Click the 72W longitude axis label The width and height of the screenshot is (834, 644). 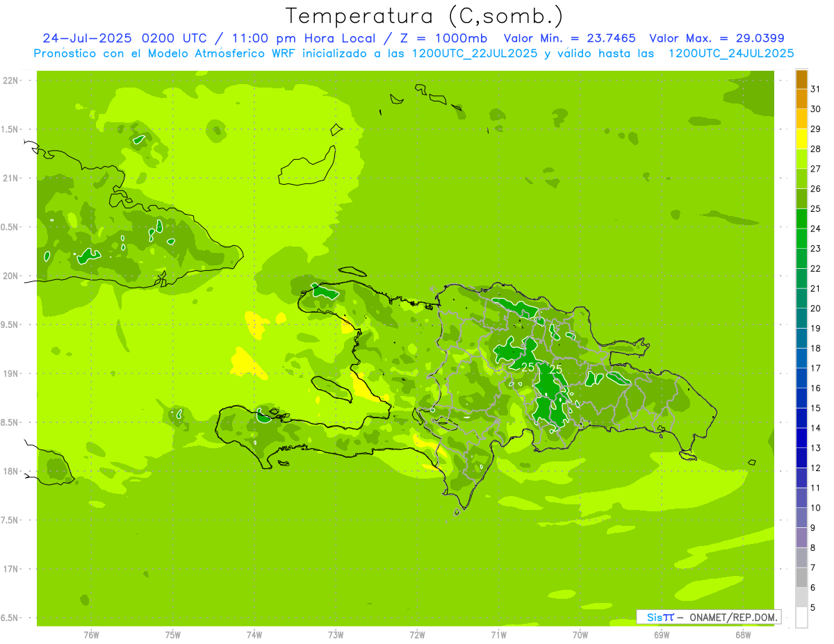417,634
